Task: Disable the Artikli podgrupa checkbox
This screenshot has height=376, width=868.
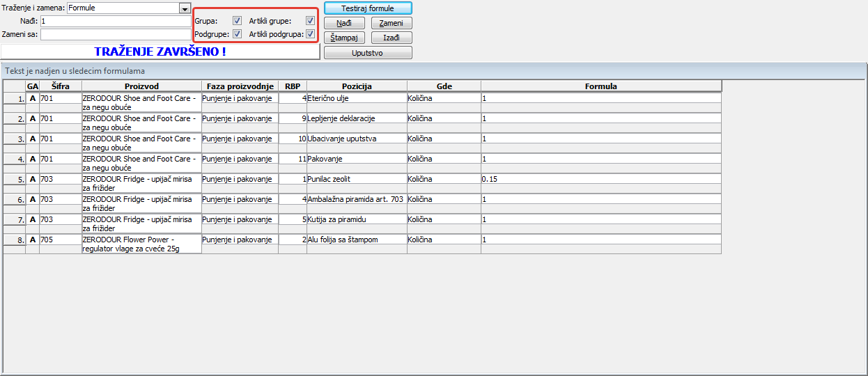Action: tap(311, 34)
